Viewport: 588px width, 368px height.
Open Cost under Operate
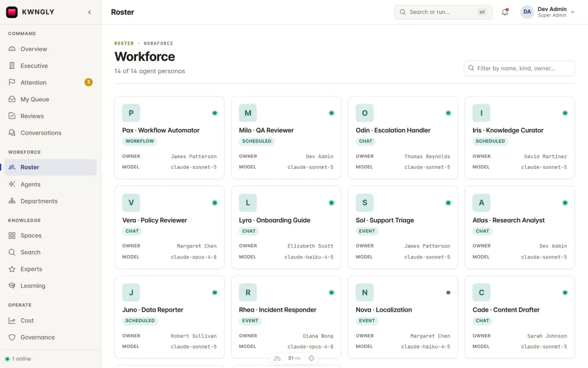click(x=51, y=321)
